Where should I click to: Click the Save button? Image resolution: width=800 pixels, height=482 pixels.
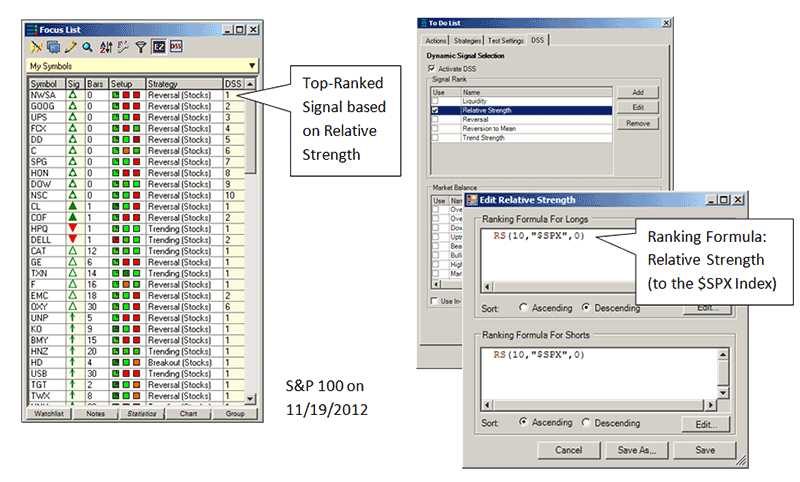tap(705, 450)
